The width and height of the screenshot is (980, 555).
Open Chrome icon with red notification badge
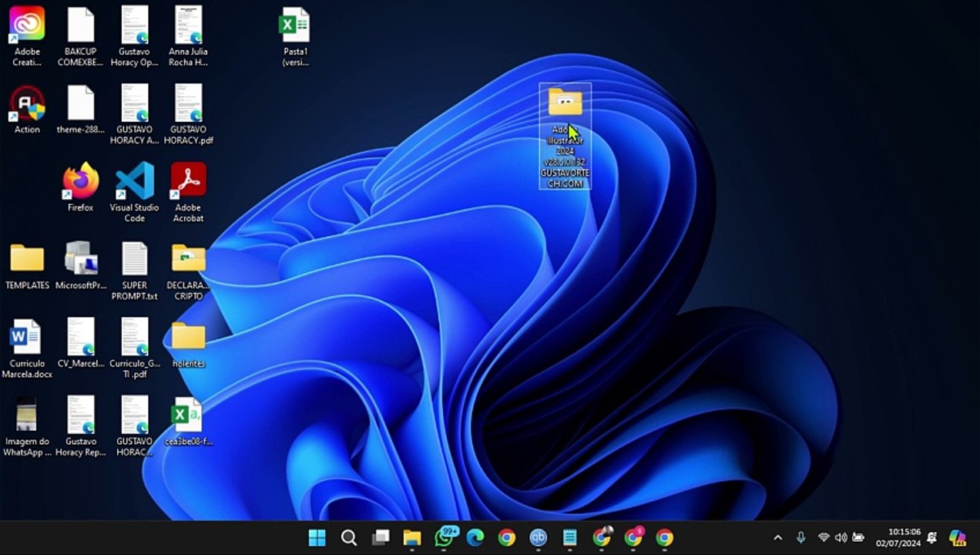633,536
